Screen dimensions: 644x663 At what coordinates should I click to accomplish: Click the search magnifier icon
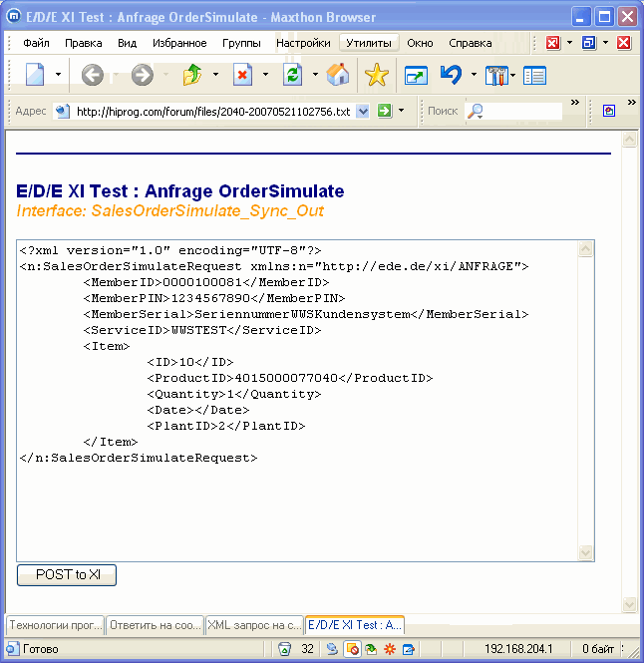[x=476, y=112]
